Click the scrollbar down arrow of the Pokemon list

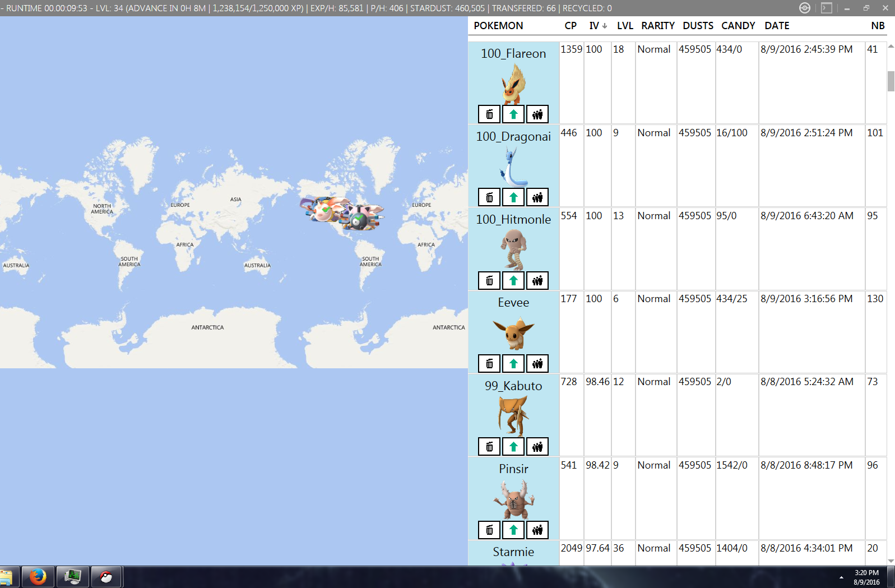point(891,561)
